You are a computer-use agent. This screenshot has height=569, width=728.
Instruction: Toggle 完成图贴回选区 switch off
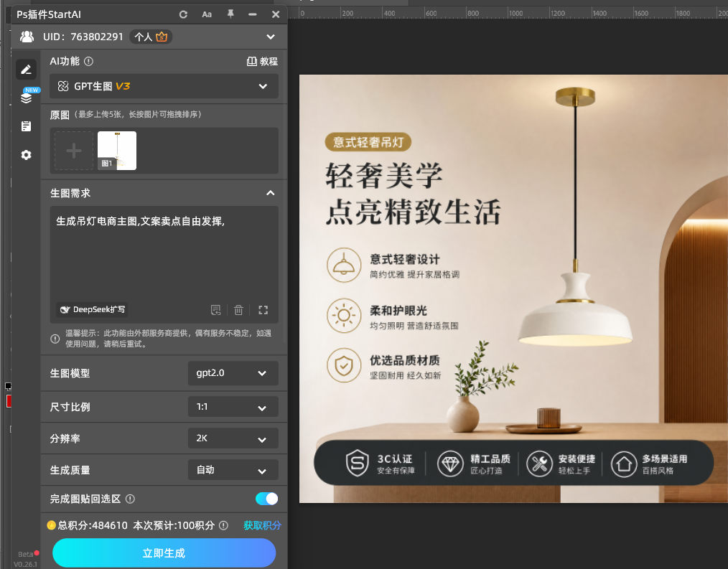coord(266,499)
